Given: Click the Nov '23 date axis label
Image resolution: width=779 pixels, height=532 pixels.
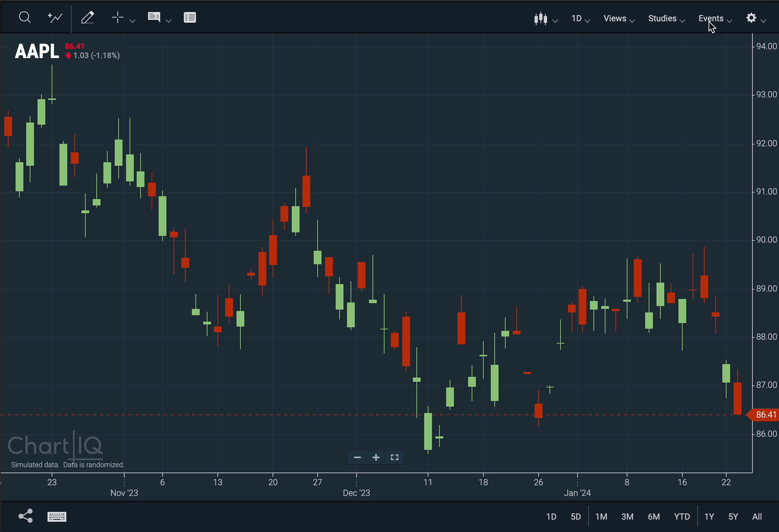Looking at the screenshot, I should click(124, 493).
